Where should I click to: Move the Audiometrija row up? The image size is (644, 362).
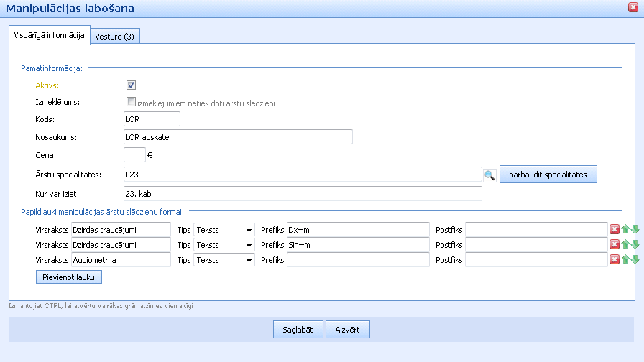(625, 259)
